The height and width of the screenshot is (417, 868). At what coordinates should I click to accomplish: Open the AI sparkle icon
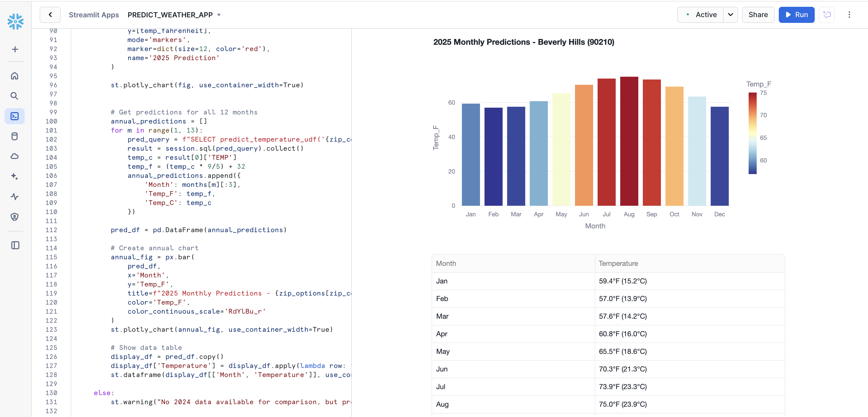15,176
